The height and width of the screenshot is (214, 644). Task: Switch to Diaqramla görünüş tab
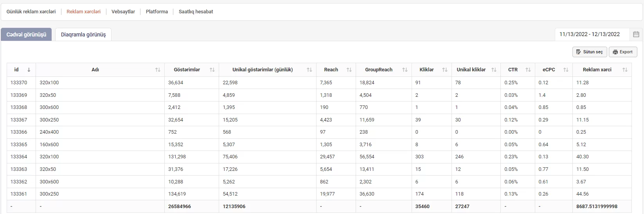[83, 34]
